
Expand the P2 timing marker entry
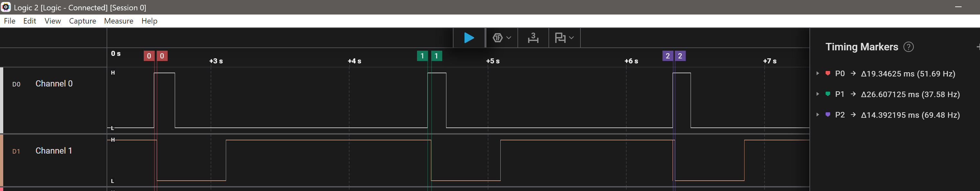pos(818,115)
